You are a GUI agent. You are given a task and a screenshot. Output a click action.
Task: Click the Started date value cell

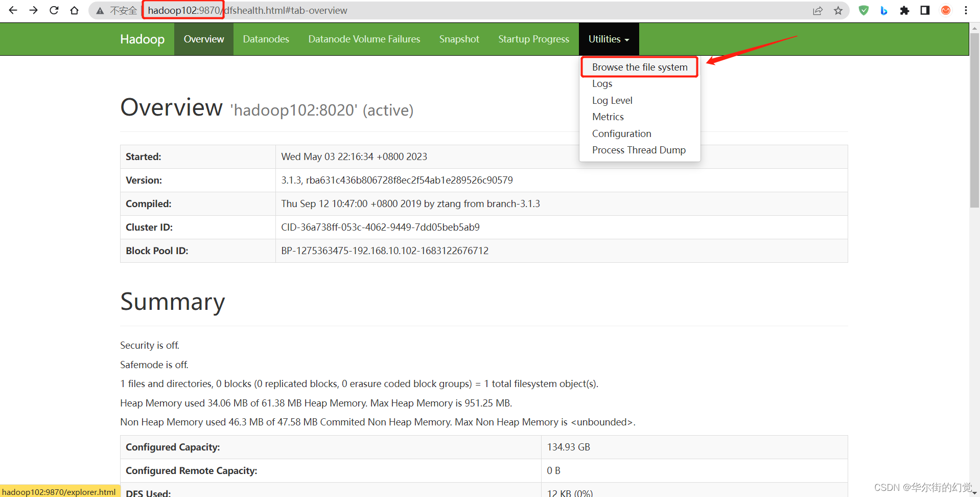click(562, 156)
